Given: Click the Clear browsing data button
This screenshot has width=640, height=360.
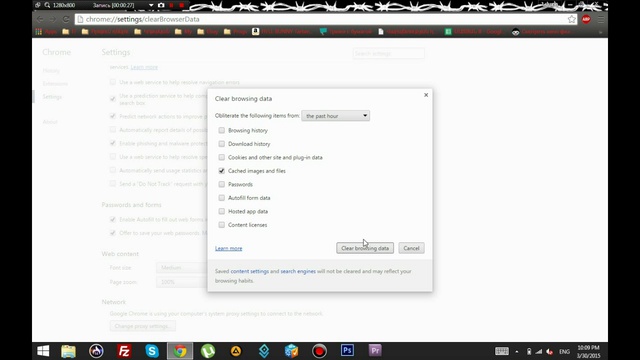Looking at the screenshot, I should coord(365,248).
